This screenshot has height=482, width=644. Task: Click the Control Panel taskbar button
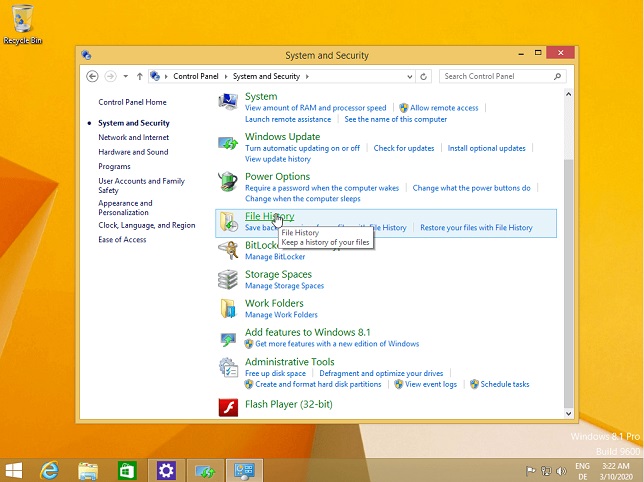[x=244, y=471]
